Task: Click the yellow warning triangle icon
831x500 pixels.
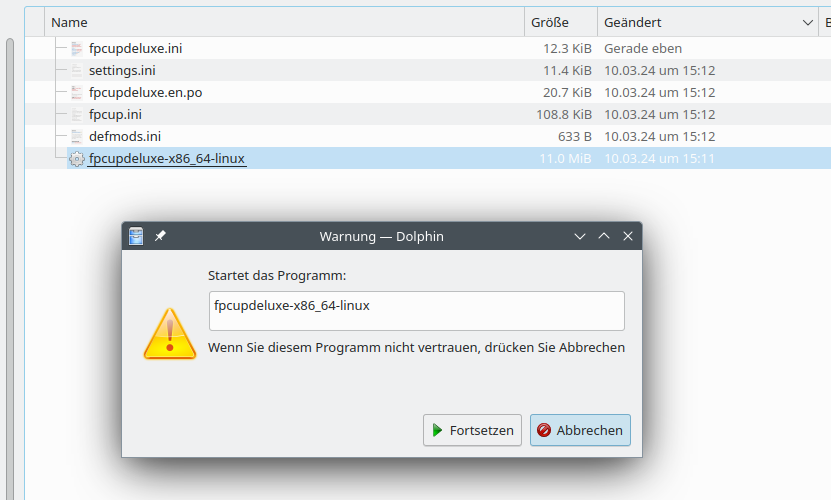Action: click(x=170, y=332)
